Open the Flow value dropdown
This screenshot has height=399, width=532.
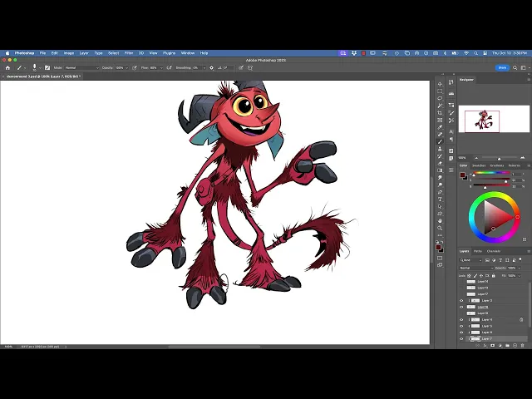[x=161, y=68]
